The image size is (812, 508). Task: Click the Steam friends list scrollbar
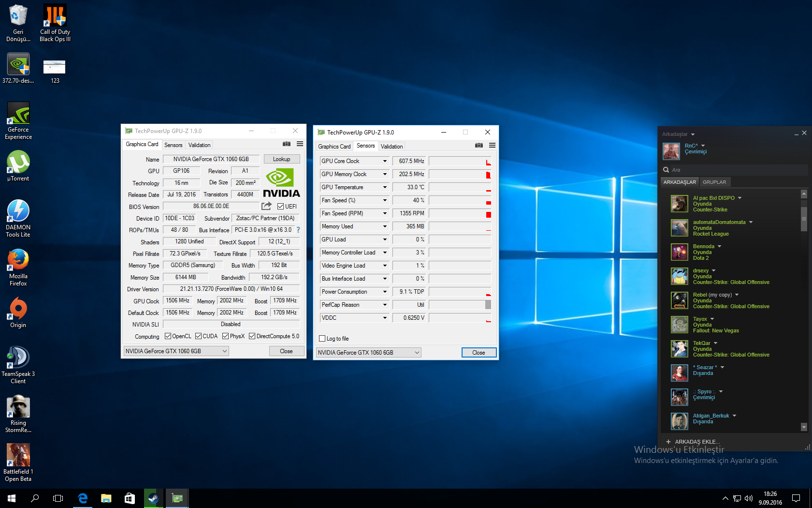point(804,219)
